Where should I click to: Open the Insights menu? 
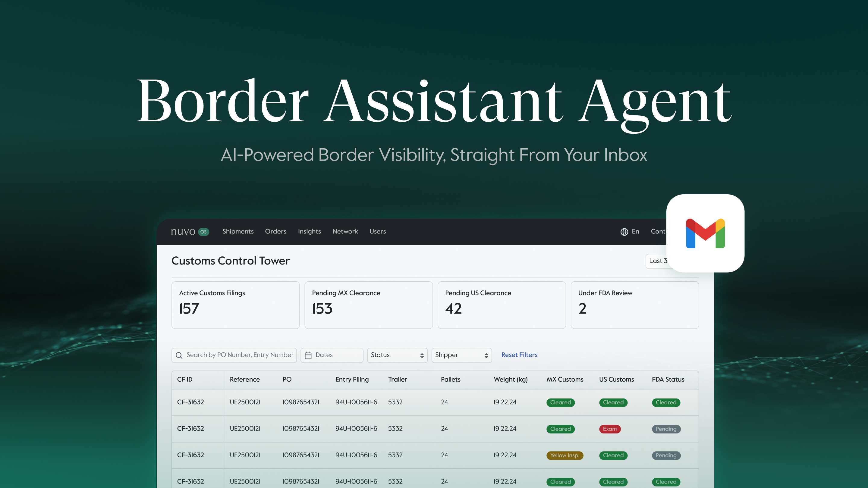click(309, 231)
